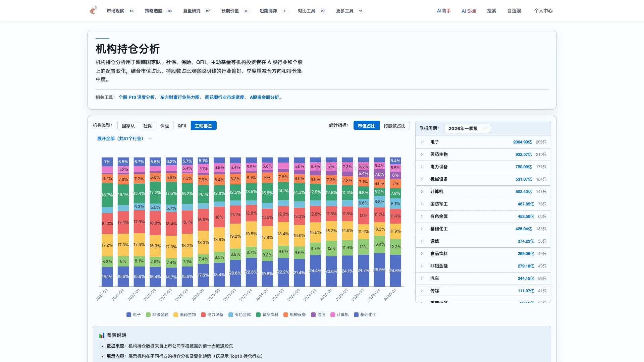Expand 展开全部（共31个行业）
This screenshot has height=362, width=644.
124,138
